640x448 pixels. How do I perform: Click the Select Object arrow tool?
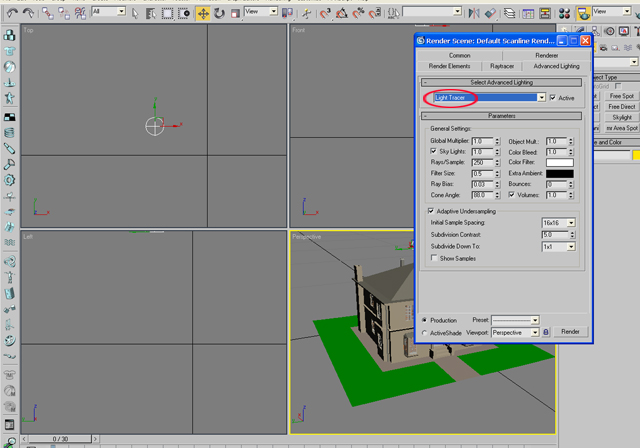click(x=135, y=13)
